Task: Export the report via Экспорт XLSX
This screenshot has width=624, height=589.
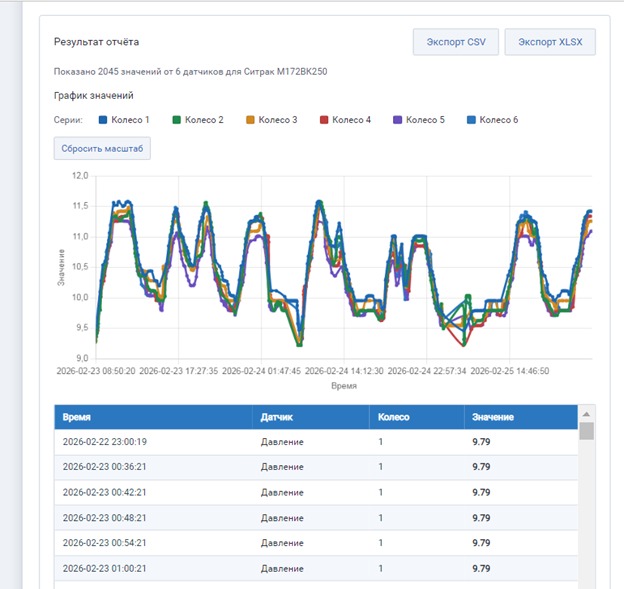Action: point(550,42)
